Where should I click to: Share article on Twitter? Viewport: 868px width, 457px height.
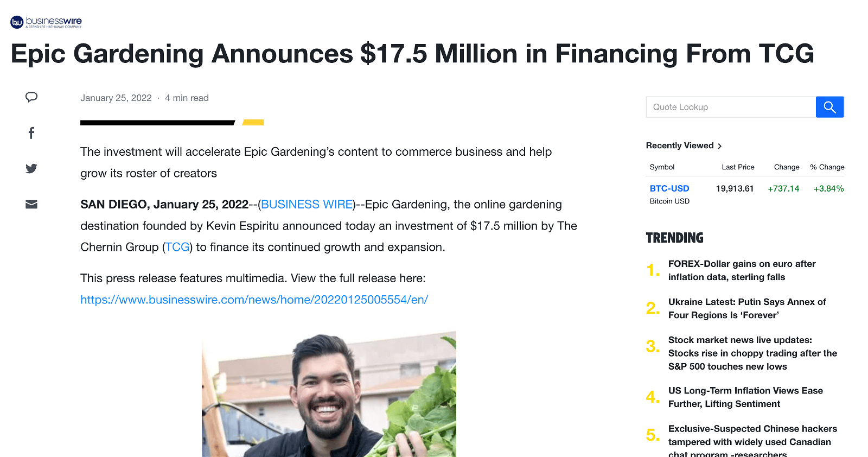click(x=31, y=168)
